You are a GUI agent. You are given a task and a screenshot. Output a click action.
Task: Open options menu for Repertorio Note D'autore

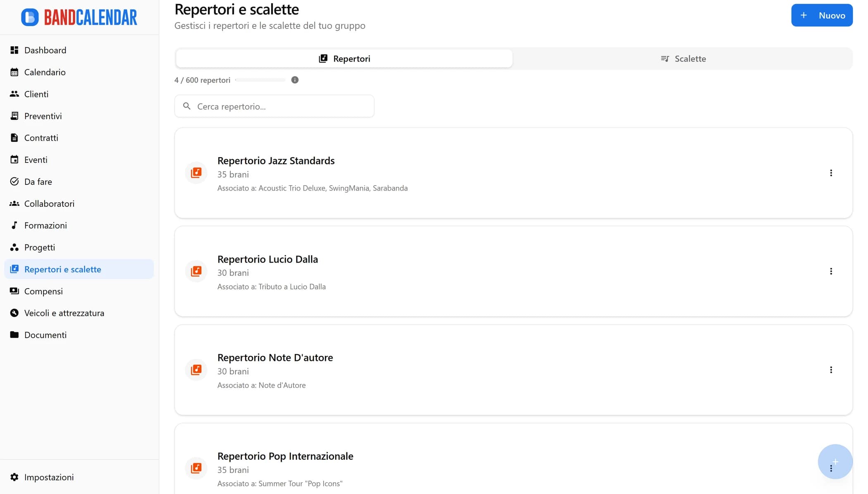831,370
